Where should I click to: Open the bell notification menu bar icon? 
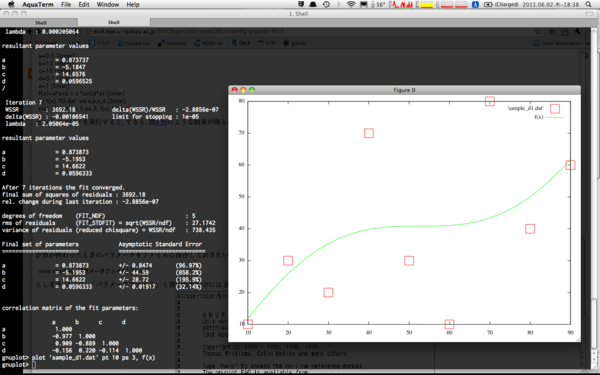pos(313,4)
